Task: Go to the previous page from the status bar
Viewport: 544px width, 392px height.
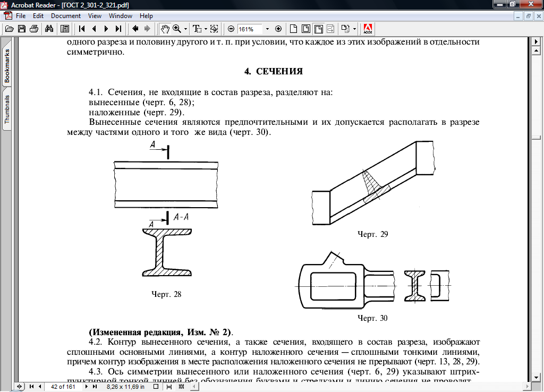Action: pyautogui.click(x=40, y=387)
